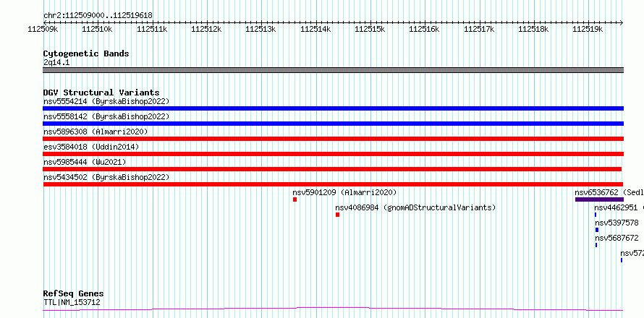Click the 112518k ruler tick label
Screen dimensions: 644x318
click(534, 29)
